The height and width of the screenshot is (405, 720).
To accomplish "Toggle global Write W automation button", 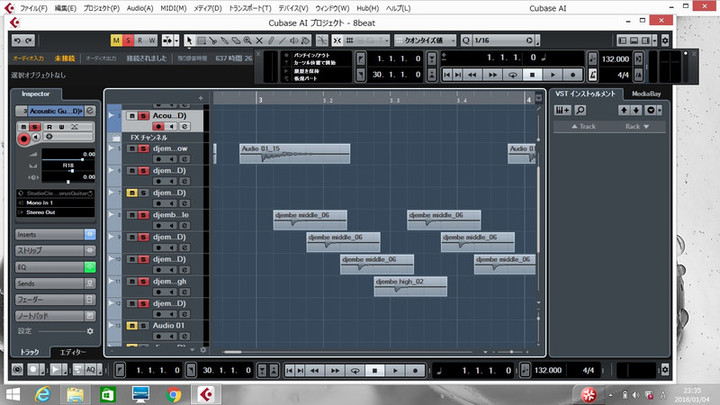I will coord(152,40).
